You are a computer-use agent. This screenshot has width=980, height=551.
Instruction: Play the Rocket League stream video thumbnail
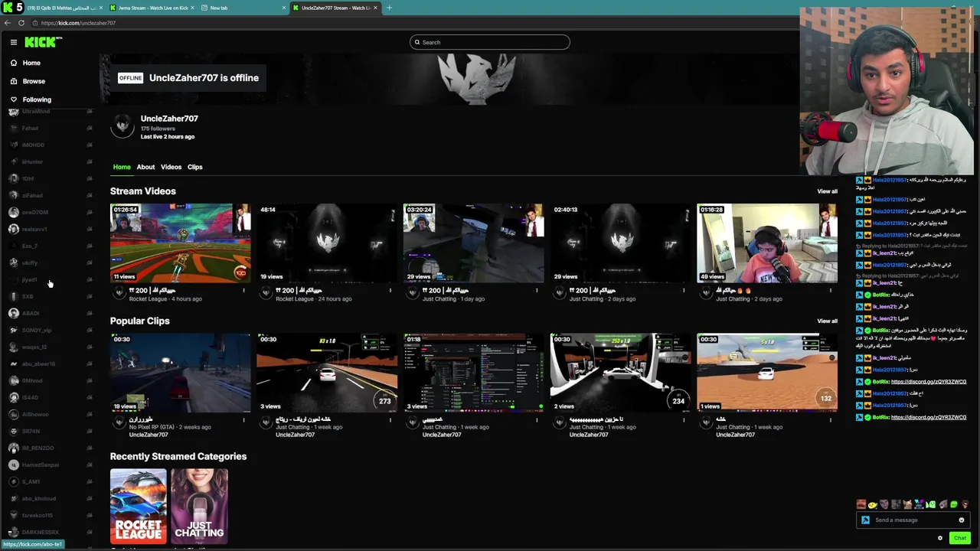[x=180, y=243]
